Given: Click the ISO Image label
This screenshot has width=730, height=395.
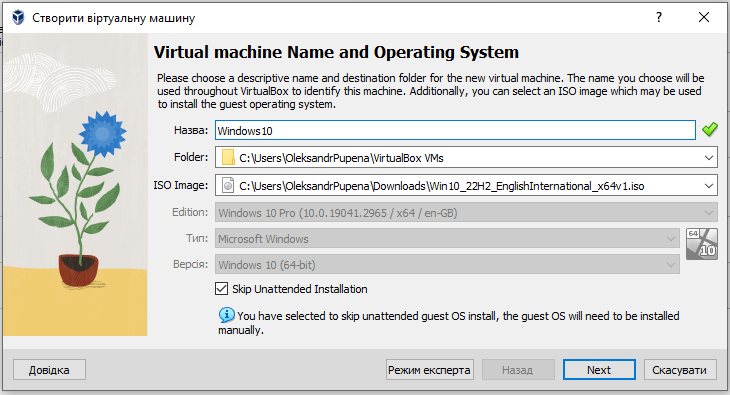Looking at the screenshot, I should tap(181, 185).
